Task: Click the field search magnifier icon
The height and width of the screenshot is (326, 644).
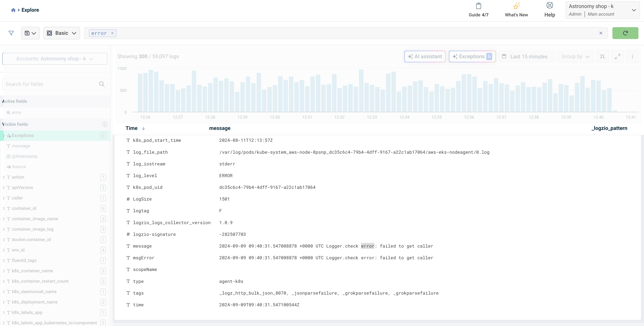Action: (101, 84)
